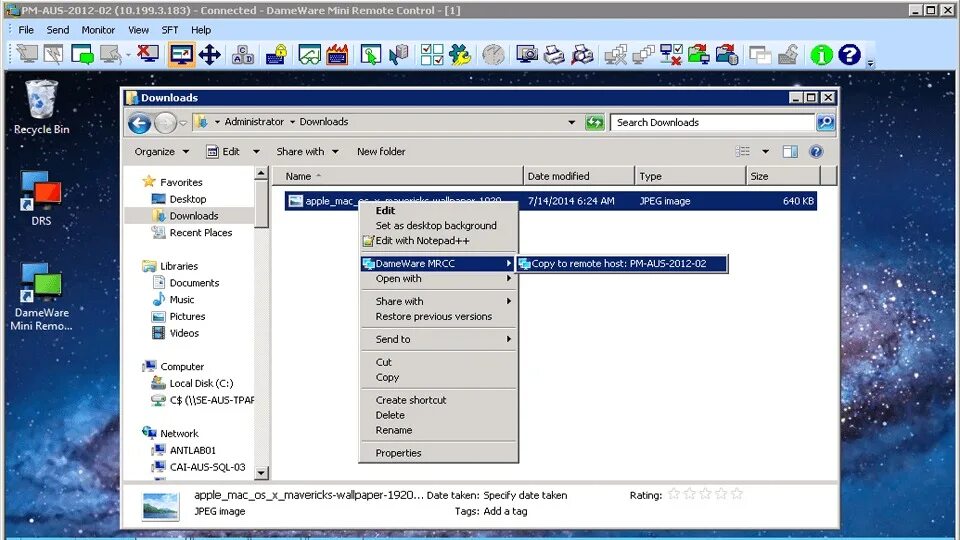
Task: Expand the Open with submenu
Action: 438,279
